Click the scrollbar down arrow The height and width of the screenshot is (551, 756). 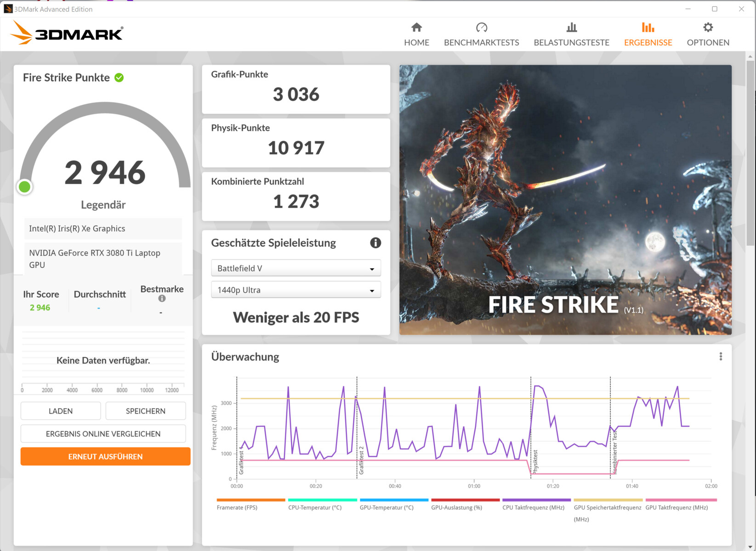750,546
